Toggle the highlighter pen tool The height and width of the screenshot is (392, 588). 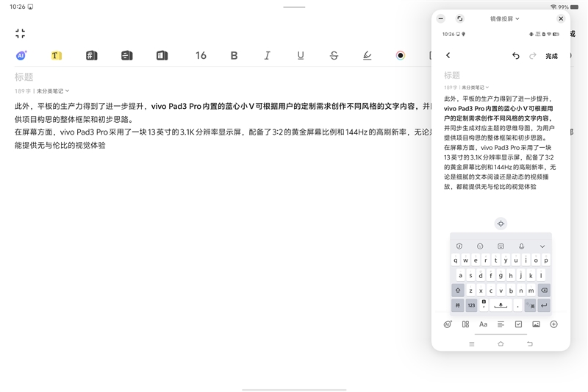(367, 55)
